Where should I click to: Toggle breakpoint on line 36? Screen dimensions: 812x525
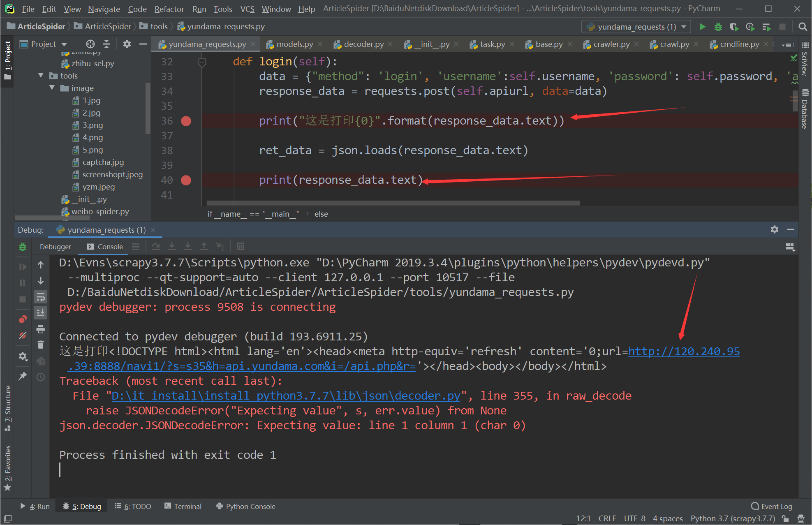[186, 121]
